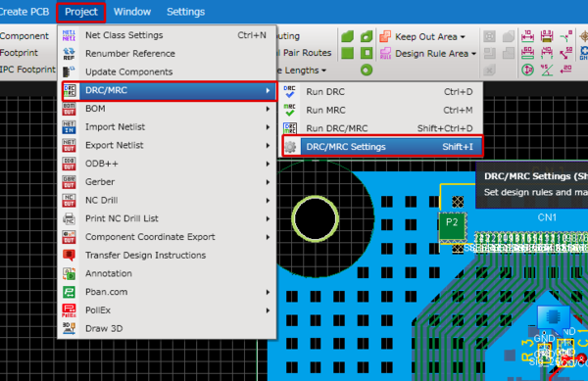Image resolution: width=588 pixels, height=381 pixels.
Task: Expand the Export Netlist submenu arrow
Action: pyautogui.click(x=268, y=145)
